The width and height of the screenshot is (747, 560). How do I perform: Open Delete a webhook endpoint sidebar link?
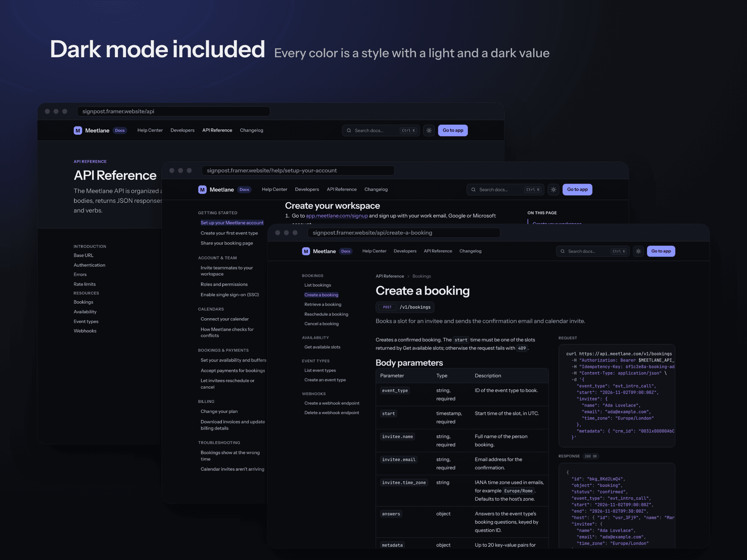pyautogui.click(x=332, y=413)
